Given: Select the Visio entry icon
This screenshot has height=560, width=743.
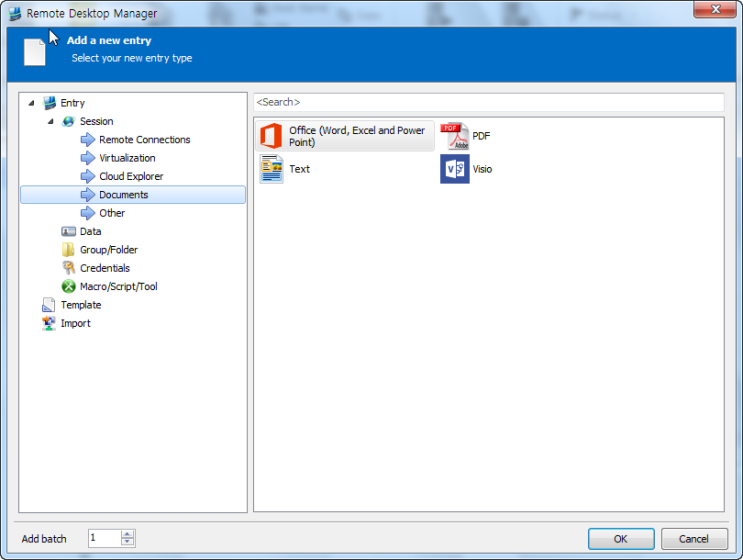Looking at the screenshot, I should 455,169.
